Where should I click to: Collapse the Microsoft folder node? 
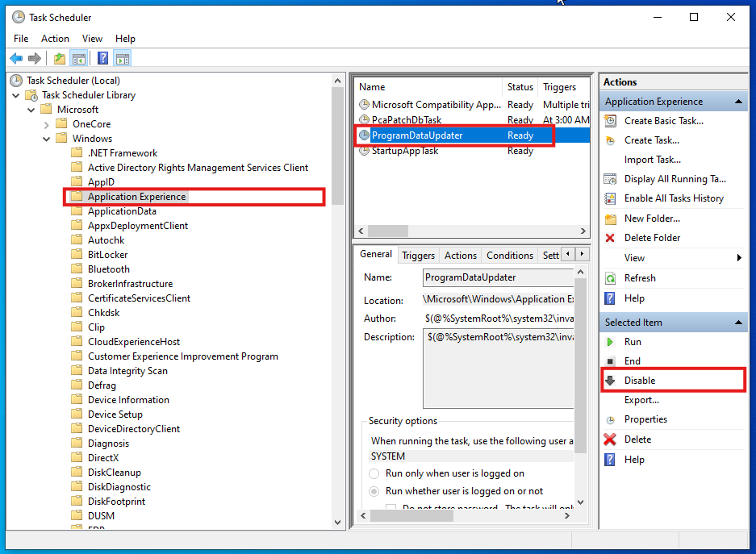31,110
